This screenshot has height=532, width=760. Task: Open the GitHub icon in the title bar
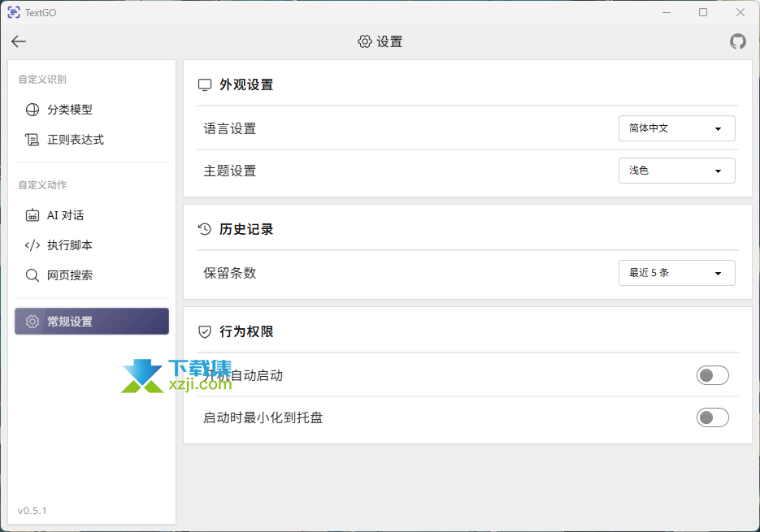(737, 41)
